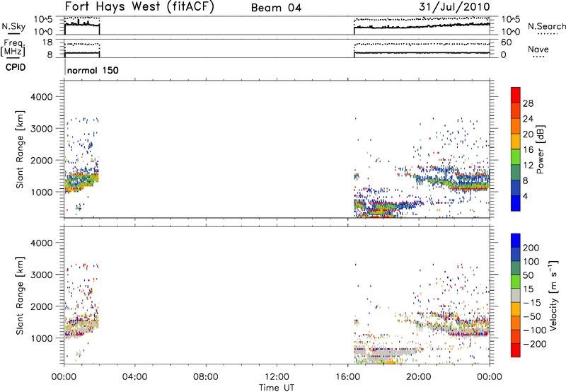Click the 'Slant Range [km]' label of power panel
The image size is (566, 392).
click(x=20, y=149)
